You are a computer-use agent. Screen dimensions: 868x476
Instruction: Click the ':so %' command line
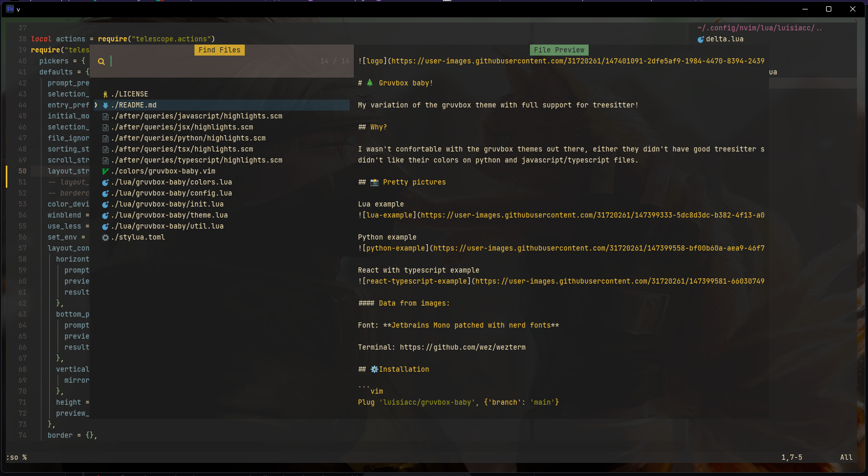click(x=16, y=458)
